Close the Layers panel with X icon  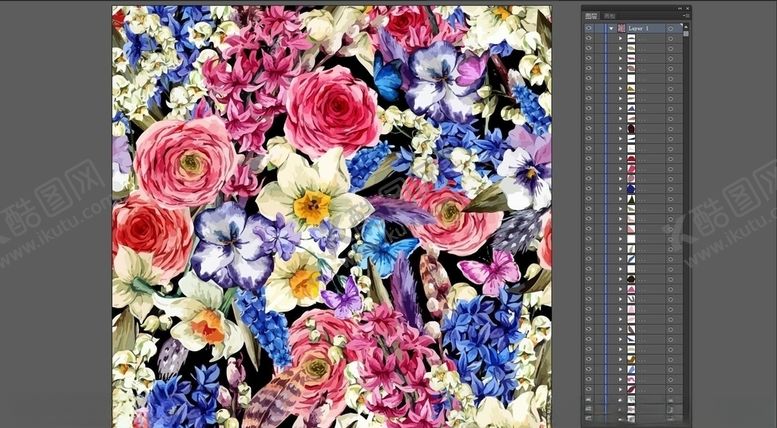[x=686, y=7]
